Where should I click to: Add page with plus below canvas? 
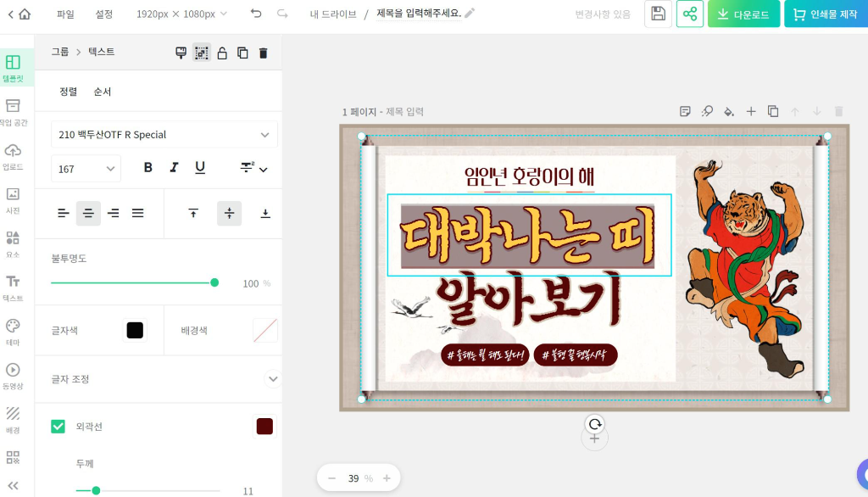click(594, 438)
